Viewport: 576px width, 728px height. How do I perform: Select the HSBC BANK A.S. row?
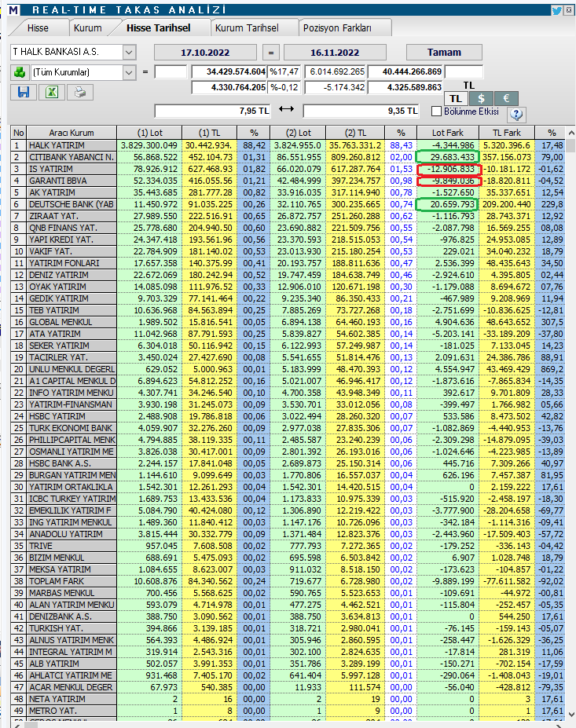(x=288, y=463)
